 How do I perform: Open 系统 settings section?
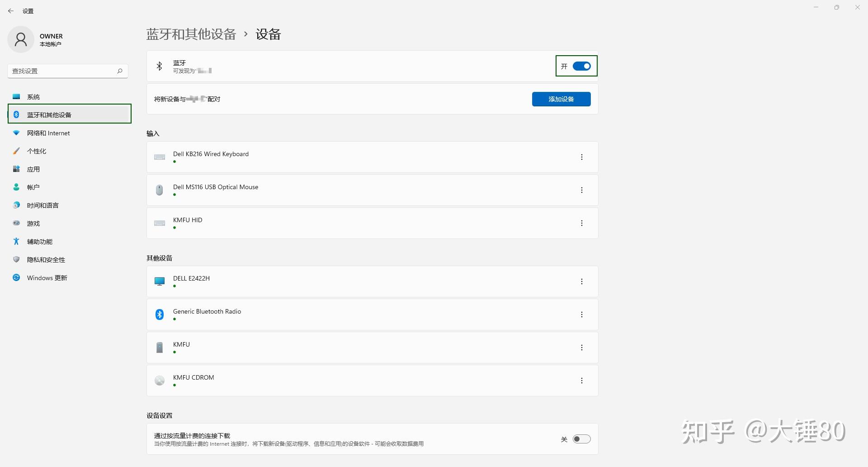coord(33,96)
